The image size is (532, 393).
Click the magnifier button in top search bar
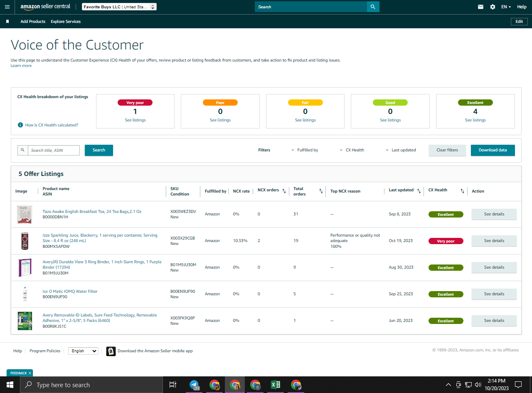click(373, 7)
